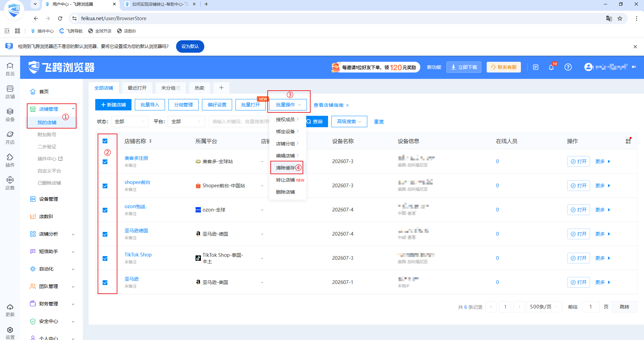Click the translate page icon in address bar
Viewport: 644px width, 340px height.
609,18
